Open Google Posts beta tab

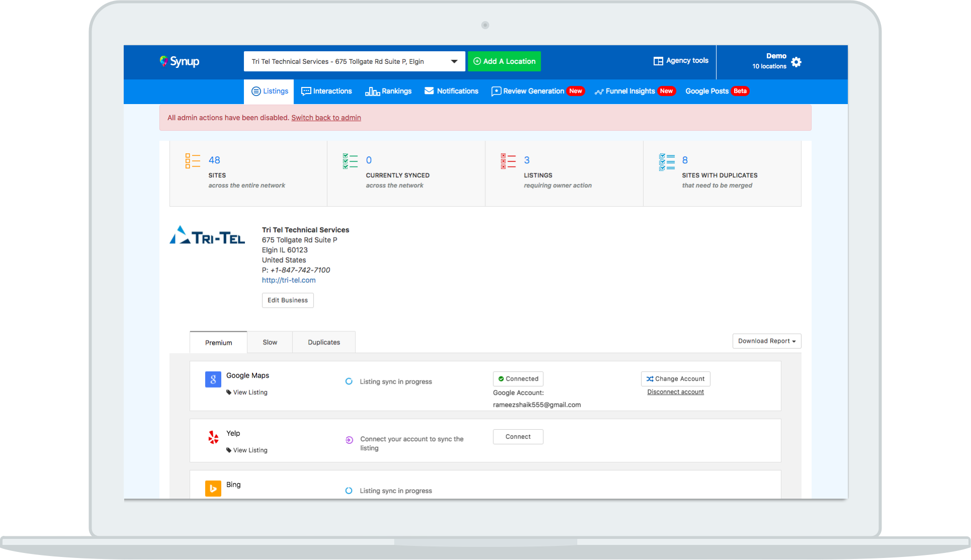tap(717, 91)
